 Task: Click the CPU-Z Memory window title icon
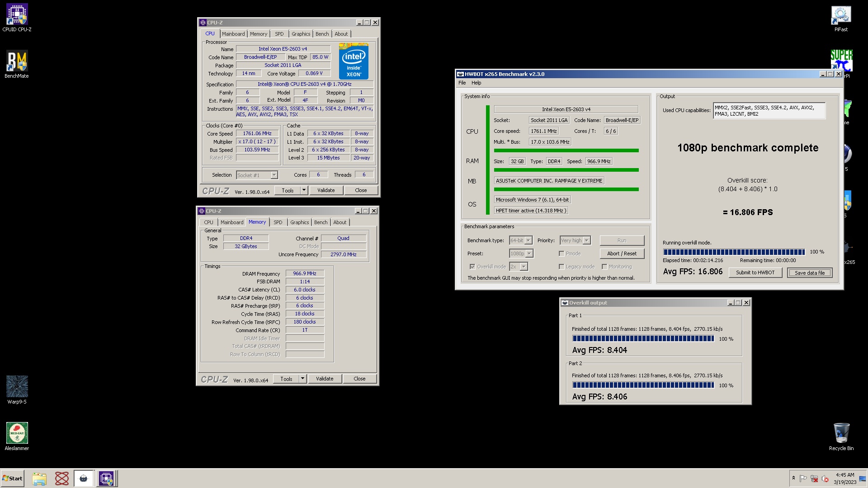pos(202,211)
